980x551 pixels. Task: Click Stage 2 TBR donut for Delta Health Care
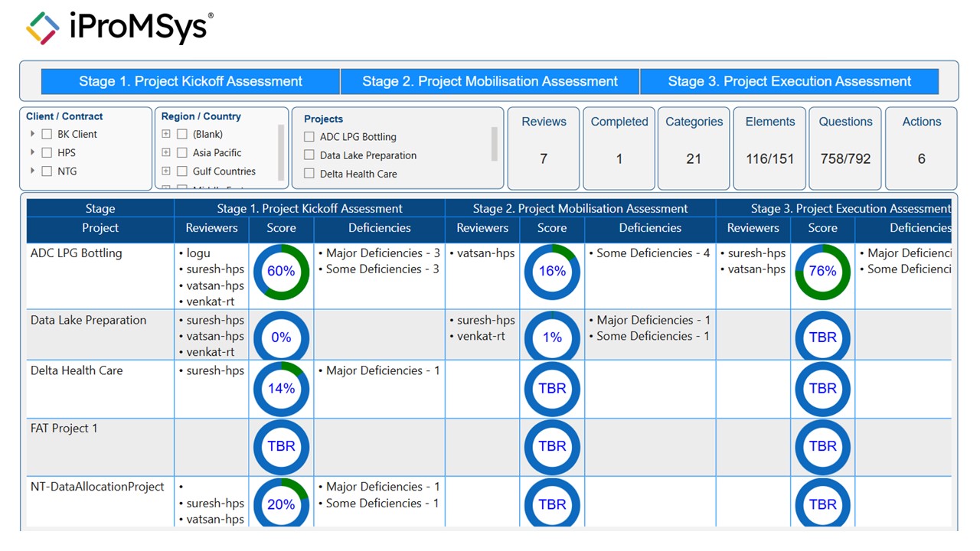point(552,389)
